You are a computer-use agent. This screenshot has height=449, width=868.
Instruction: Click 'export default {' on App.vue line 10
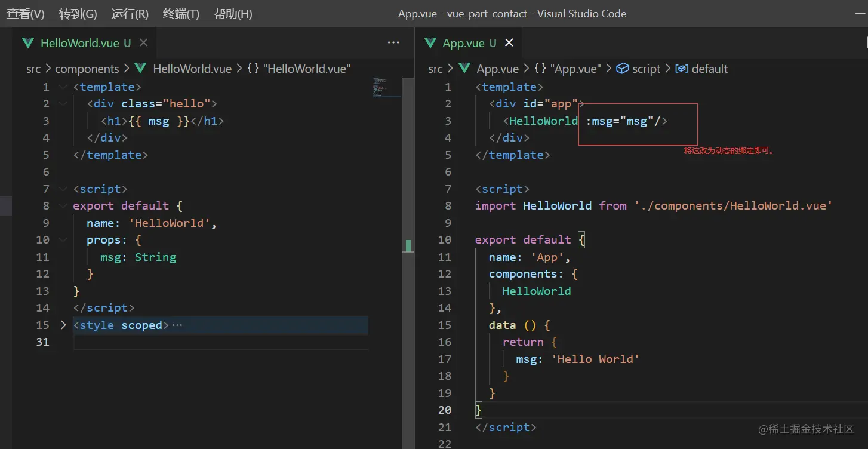531,240
